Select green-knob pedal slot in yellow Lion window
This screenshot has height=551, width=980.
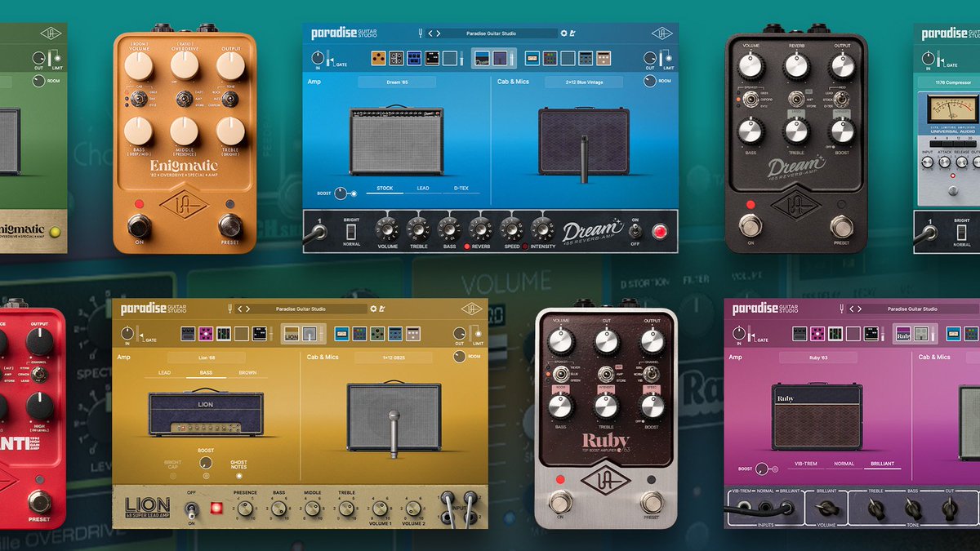coord(376,333)
